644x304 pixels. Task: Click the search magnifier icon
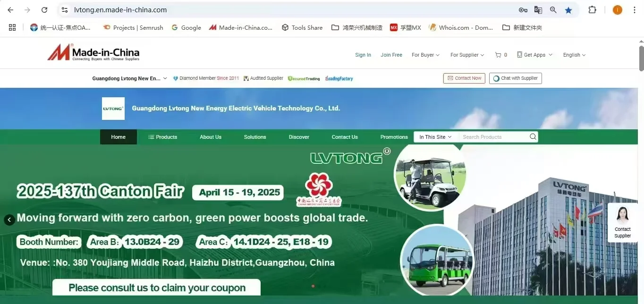coord(533,137)
